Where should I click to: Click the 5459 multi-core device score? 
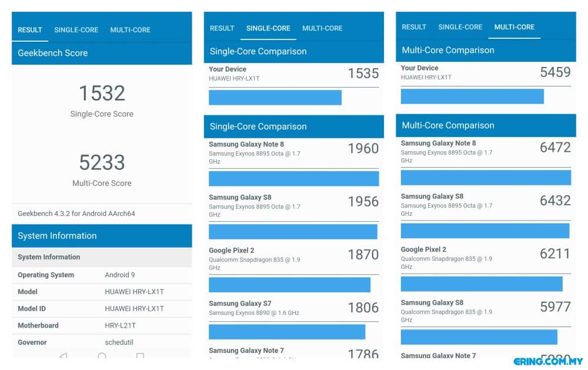coord(555,72)
